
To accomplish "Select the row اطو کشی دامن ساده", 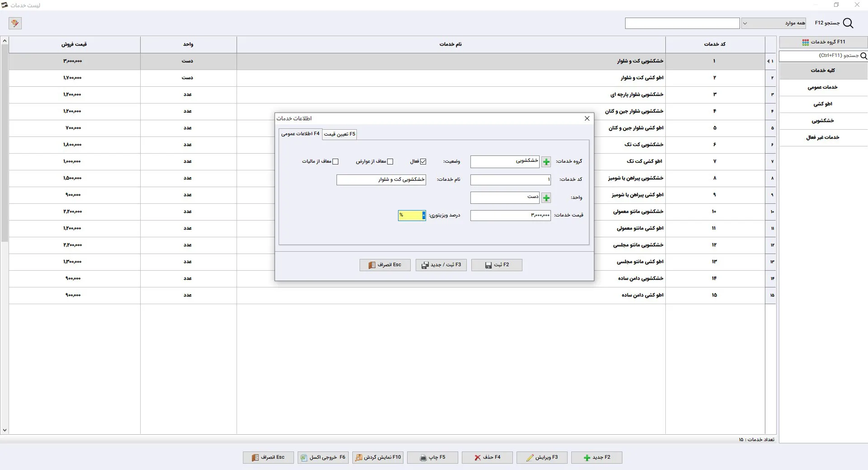I will tap(392, 295).
